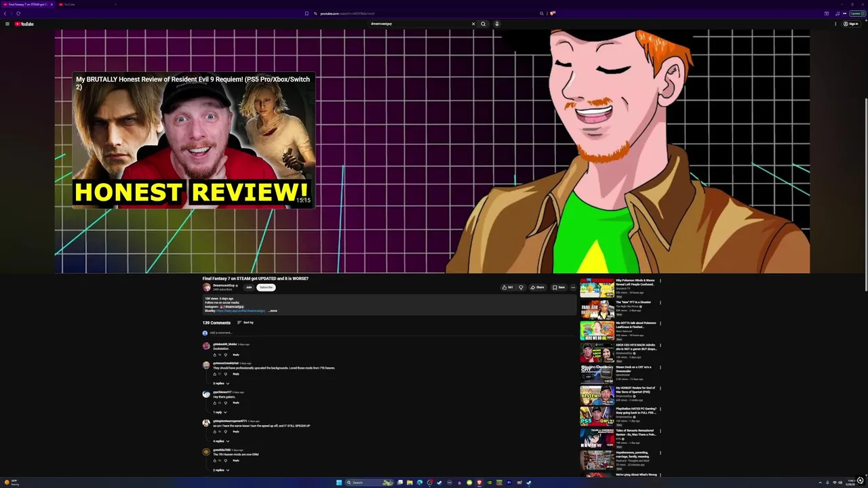Like the upscaled backgrounds comment
This screenshot has height=488, width=868.
tap(215, 373)
